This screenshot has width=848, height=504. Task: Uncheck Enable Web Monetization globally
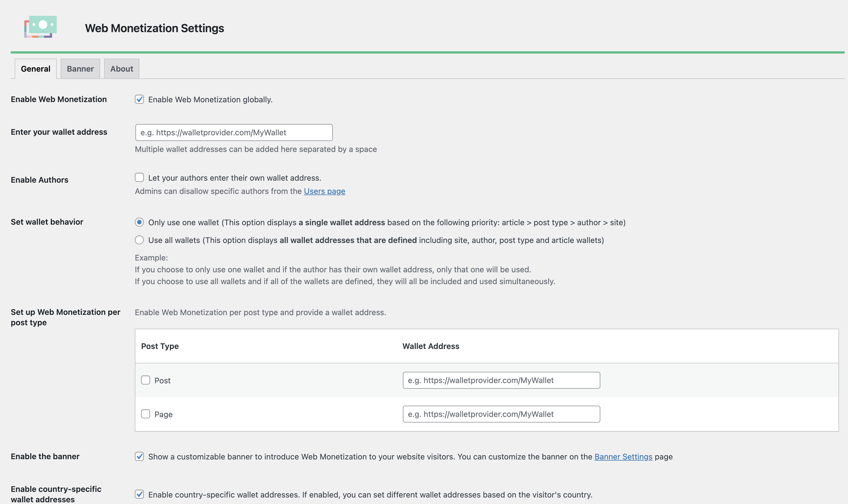click(139, 100)
